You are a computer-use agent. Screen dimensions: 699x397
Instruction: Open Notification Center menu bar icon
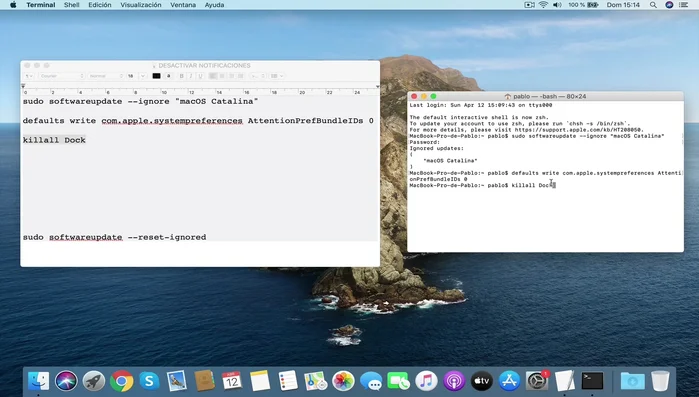pos(683,5)
